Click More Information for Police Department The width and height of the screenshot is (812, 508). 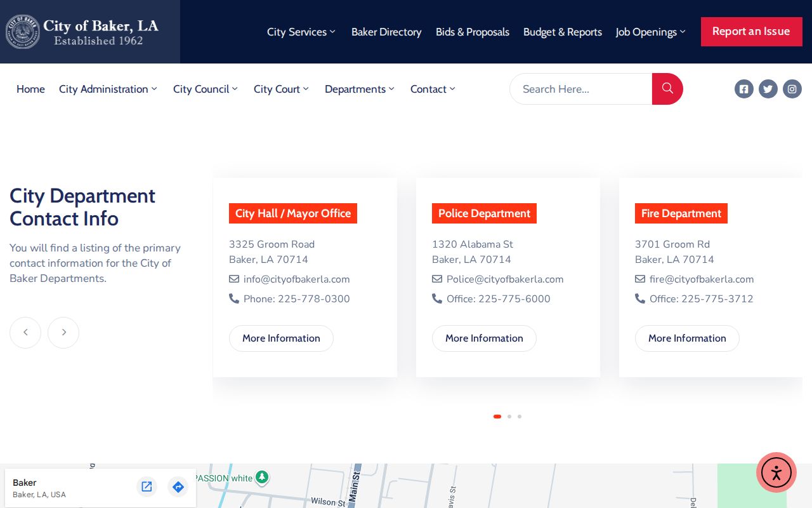pos(484,338)
